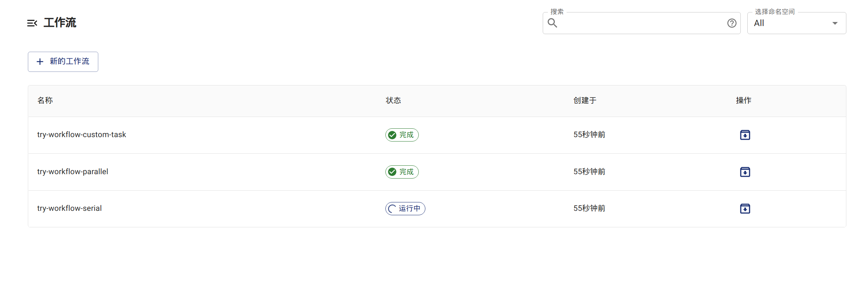The image size is (868, 297).
Task: Open archive action for try-workflow-custom-task
Action: (x=745, y=135)
